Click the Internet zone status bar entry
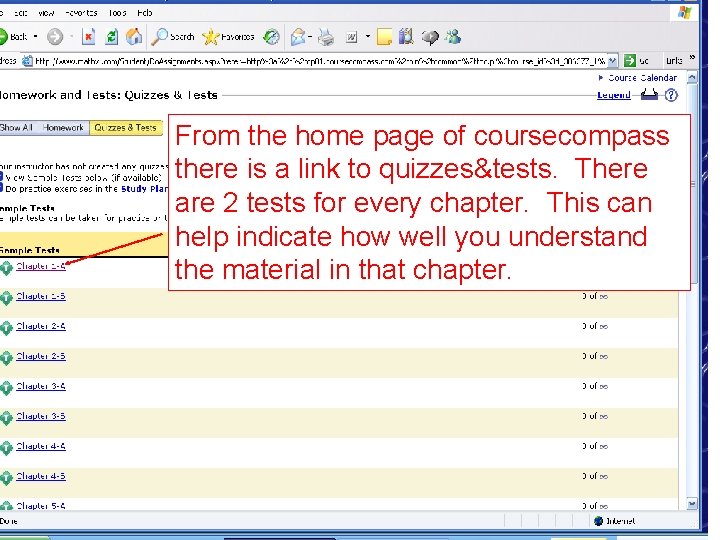Viewport: 720px width, 540px height. coord(614,521)
